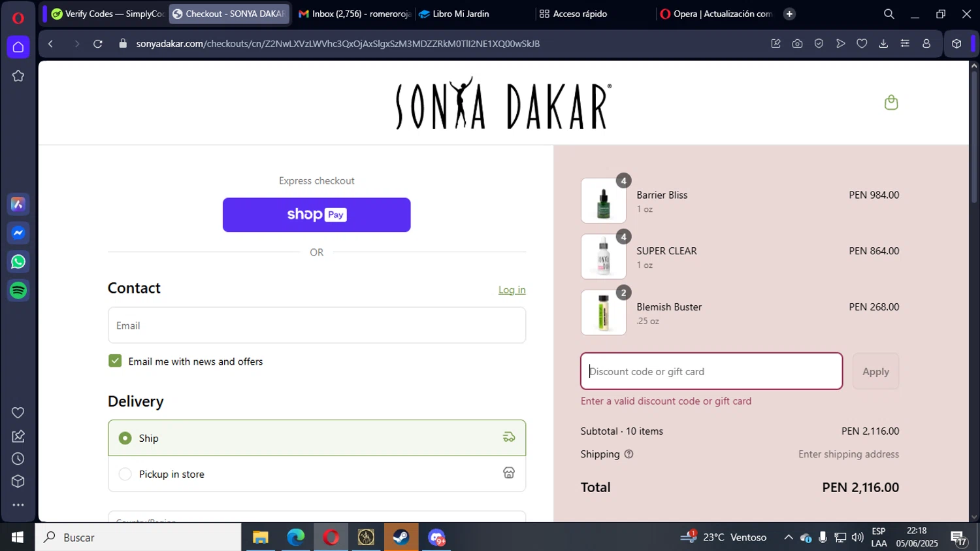Viewport: 980px width, 551px height.
Task: Click the Apply discount button
Action: click(875, 371)
